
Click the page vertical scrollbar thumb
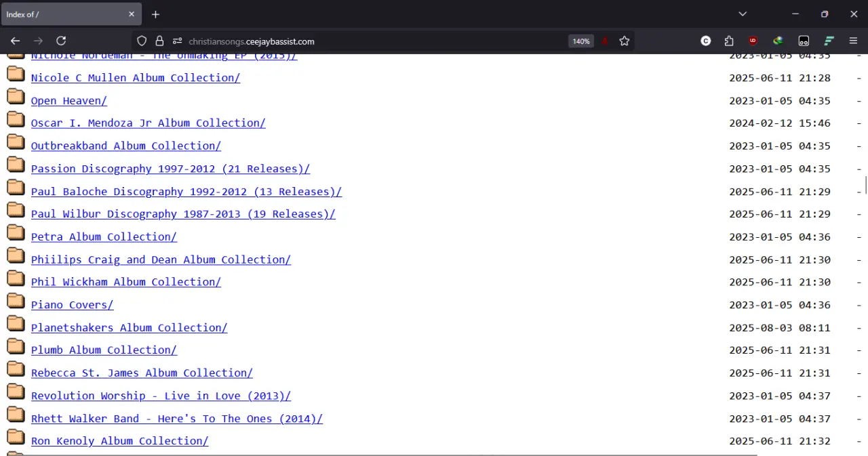coord(865,184)
